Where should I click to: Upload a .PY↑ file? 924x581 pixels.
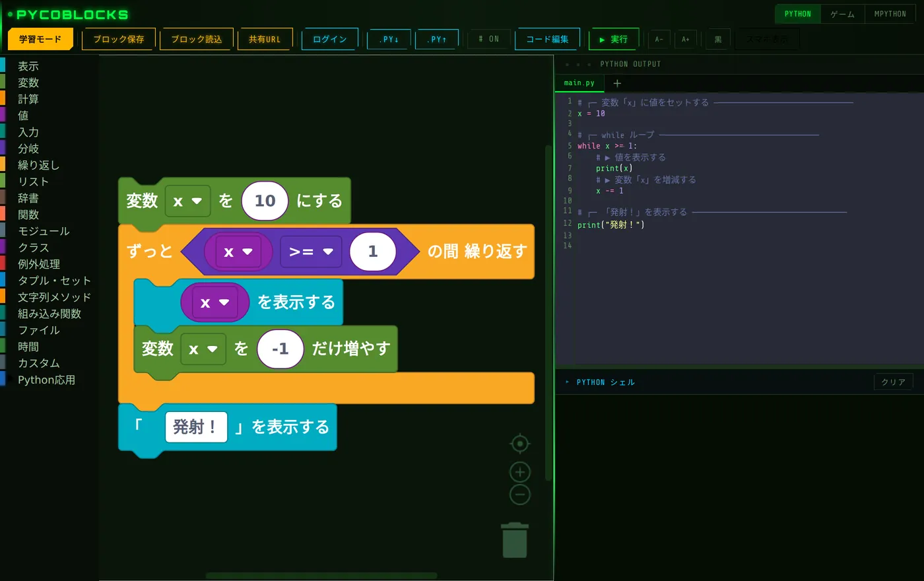(x=436, y=39)
